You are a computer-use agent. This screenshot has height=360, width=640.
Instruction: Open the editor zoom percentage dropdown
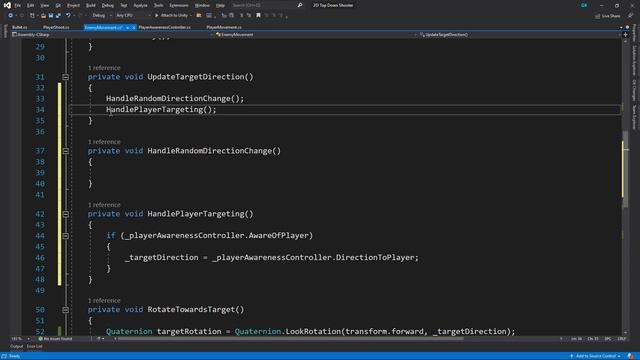[x=21, y=339]
